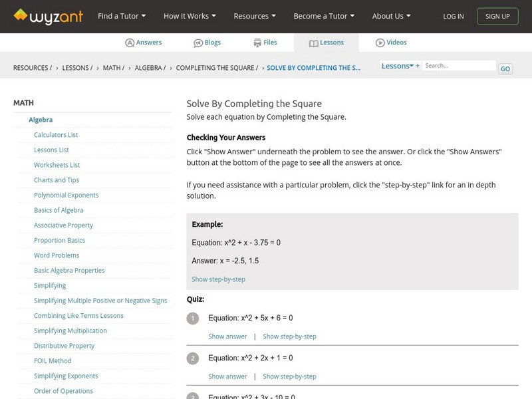Screen dimensions: 532x399
Task: Click the Blogs speech bubble icon
Action: [x=198, y=43]
